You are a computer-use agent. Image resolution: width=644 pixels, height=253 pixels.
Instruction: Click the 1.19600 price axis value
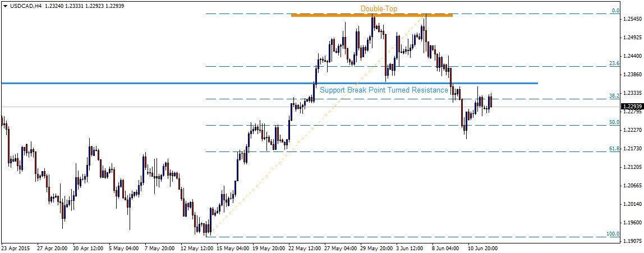click(632, 222)
